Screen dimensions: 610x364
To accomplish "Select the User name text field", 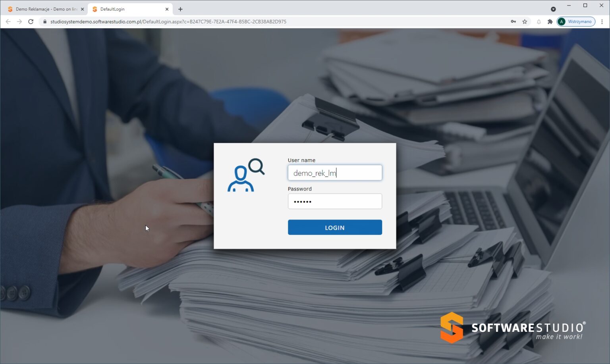I will tap(334, 173).
